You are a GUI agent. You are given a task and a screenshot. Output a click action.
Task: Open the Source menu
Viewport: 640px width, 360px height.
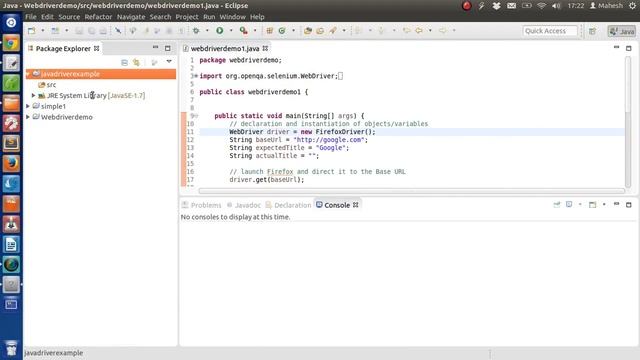(69, 17)
